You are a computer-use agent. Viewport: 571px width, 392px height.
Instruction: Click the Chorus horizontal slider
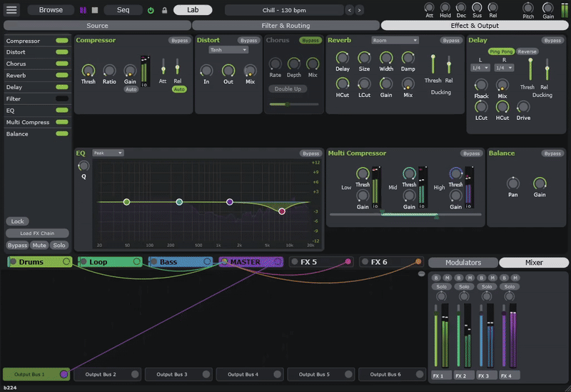click(x=294, y=104)
